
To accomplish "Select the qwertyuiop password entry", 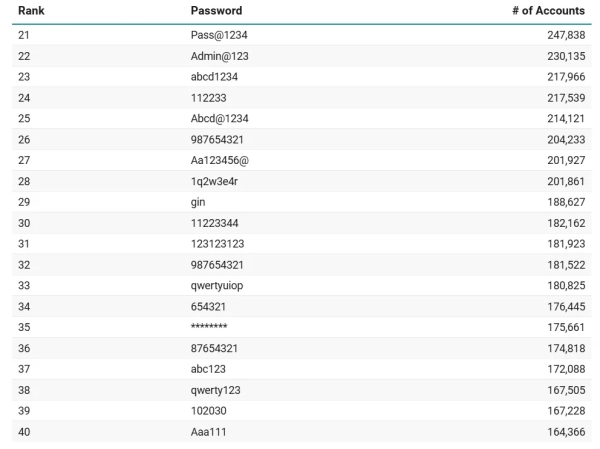I will tap(217, 286).
